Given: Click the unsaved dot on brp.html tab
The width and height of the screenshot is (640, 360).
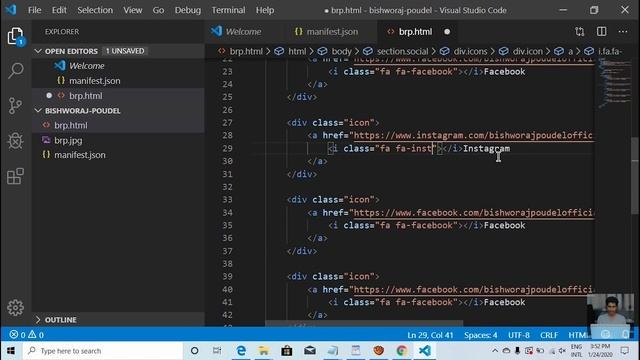Looking at the screenshot, I should click(447, 31).
